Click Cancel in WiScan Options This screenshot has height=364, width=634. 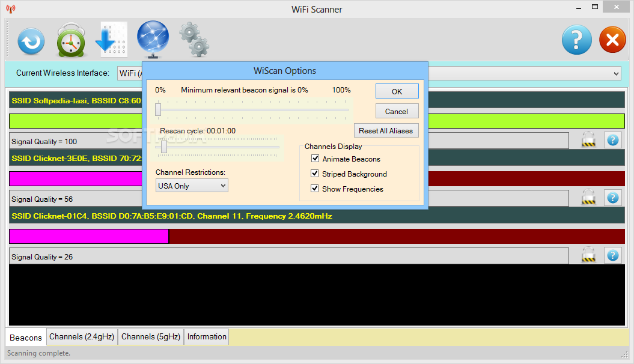click(x=397, y=111)
